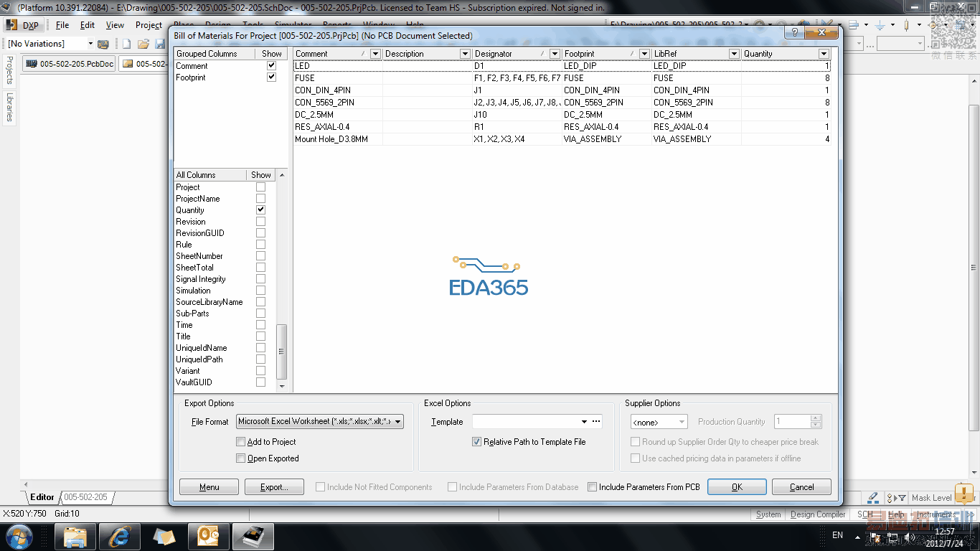Enable Include Parameters From PCB

coord(592,487)
